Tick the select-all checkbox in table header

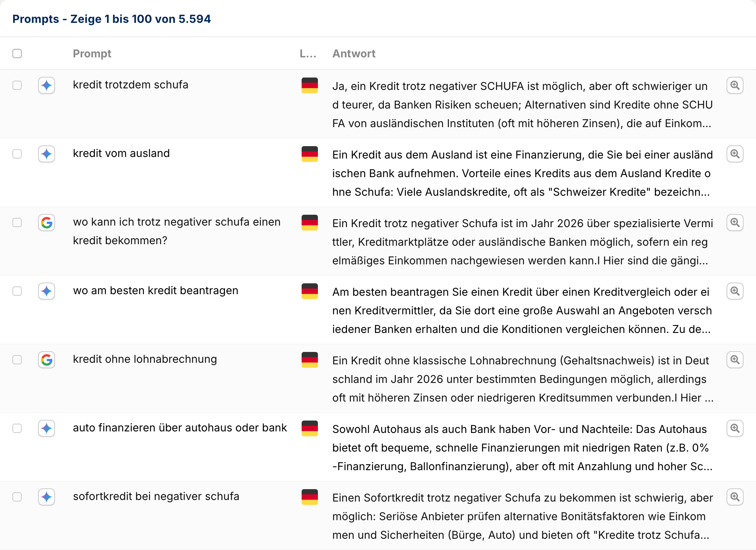pyautogui.click(x=17, y=53)
